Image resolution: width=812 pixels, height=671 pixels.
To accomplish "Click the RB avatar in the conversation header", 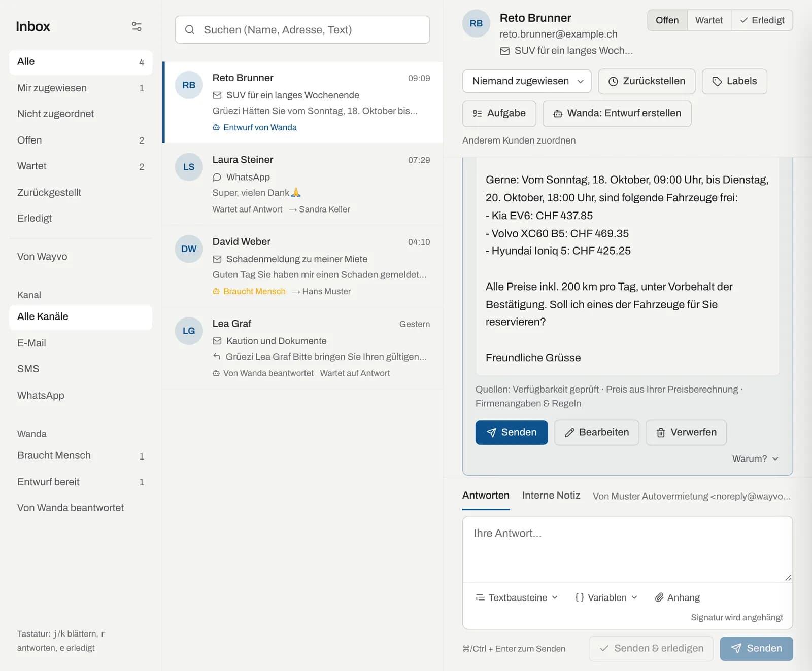I will (x=476, y=23).
